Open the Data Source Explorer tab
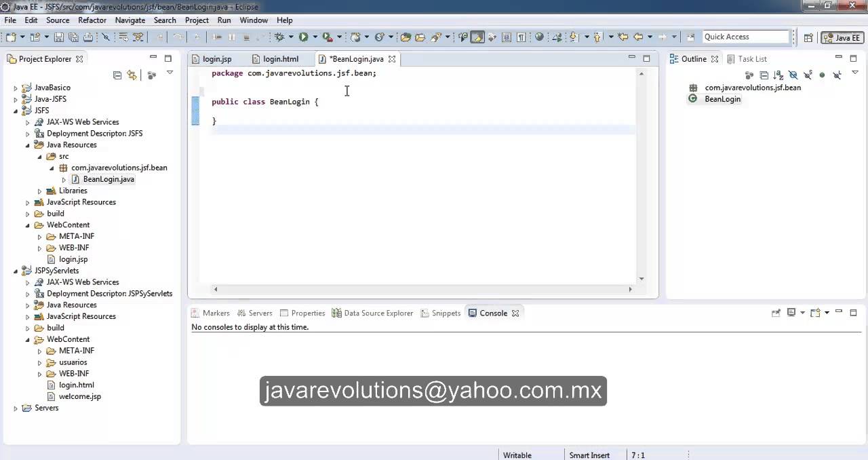Viewport: 868px width, 460px height. point(372,313)
